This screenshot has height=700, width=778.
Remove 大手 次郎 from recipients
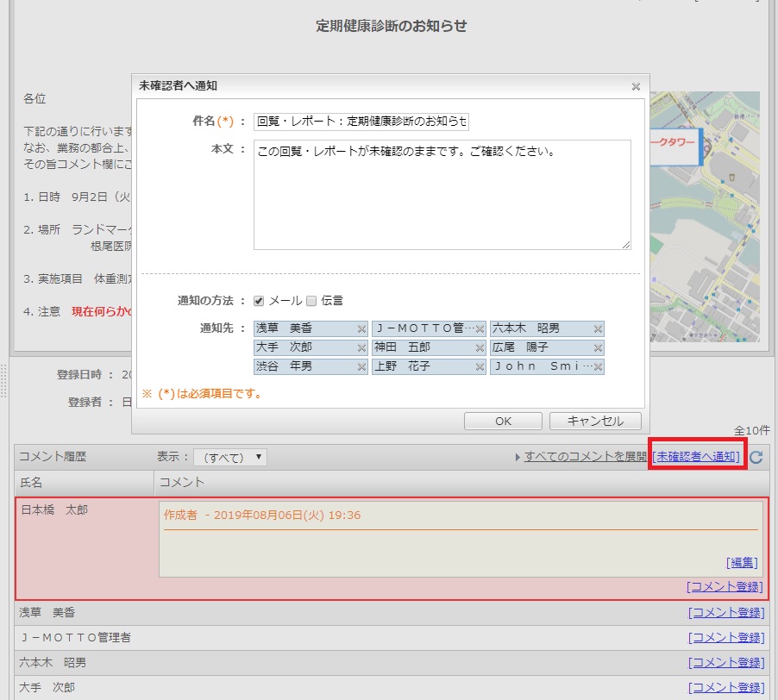[x=361, y=347]
